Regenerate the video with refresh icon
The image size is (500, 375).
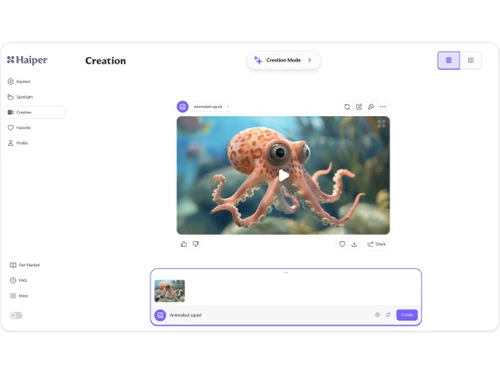pyautogui.click(x=347, y=107)
